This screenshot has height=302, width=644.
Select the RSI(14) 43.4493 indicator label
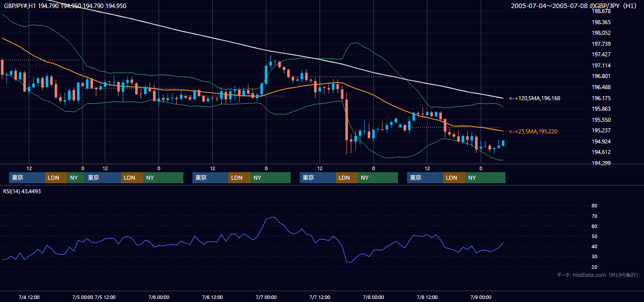pyautogui.click(x=22, y=191)
